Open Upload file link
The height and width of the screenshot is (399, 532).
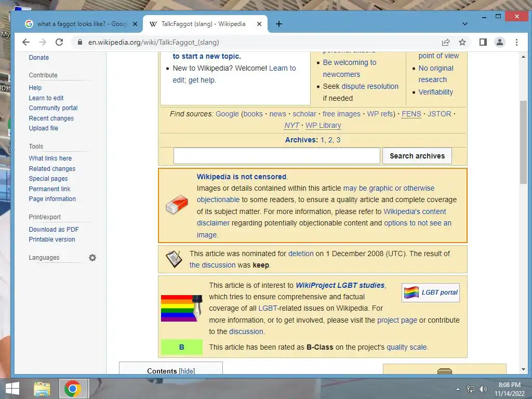tap(43, 128)
